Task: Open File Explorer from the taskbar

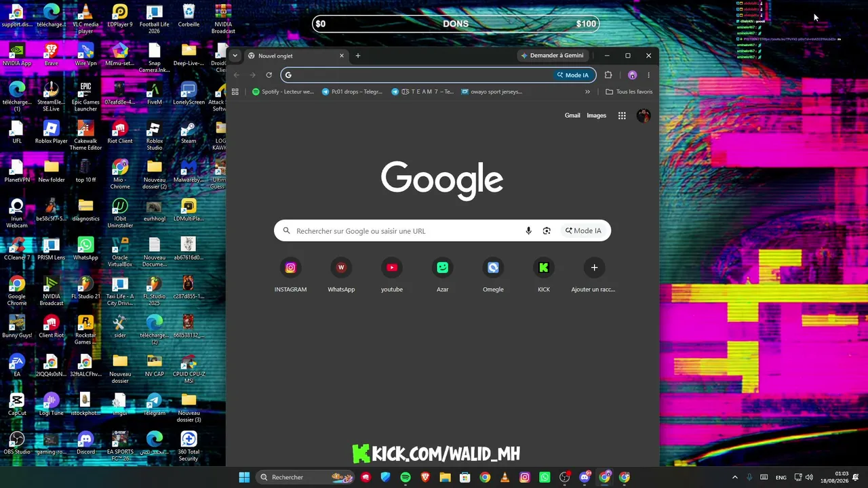Action: point(446,477)
